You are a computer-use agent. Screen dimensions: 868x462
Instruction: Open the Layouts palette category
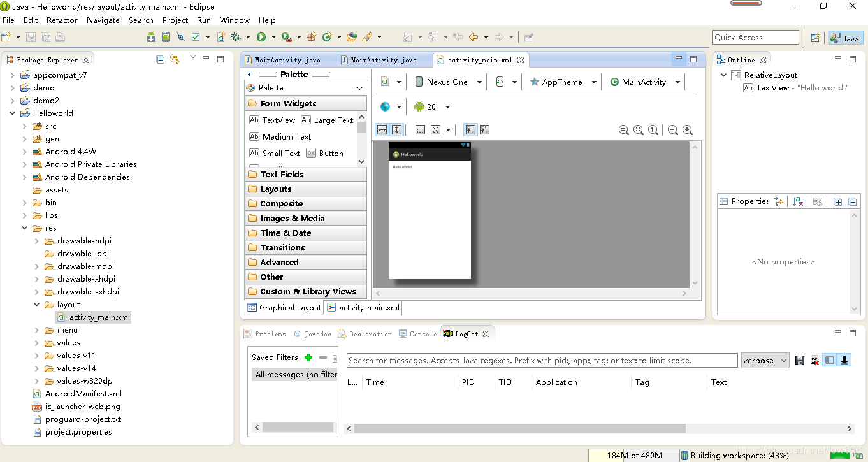(306, 189)
